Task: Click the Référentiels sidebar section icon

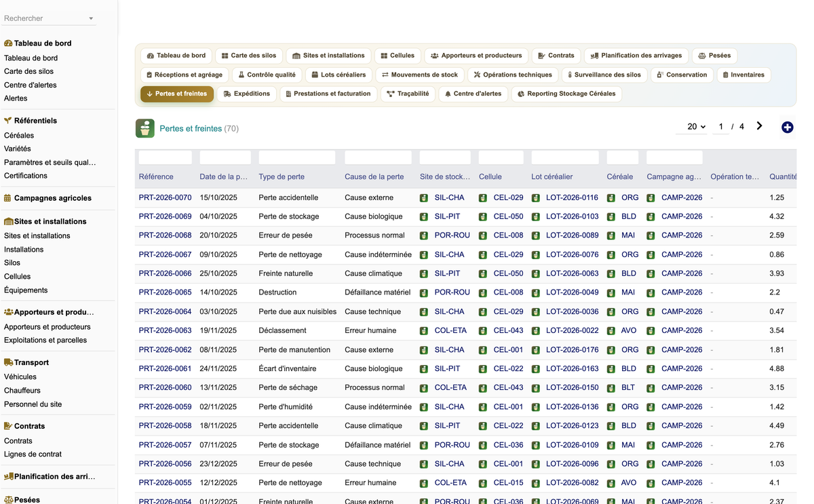Action: click(x=8, y=121)
